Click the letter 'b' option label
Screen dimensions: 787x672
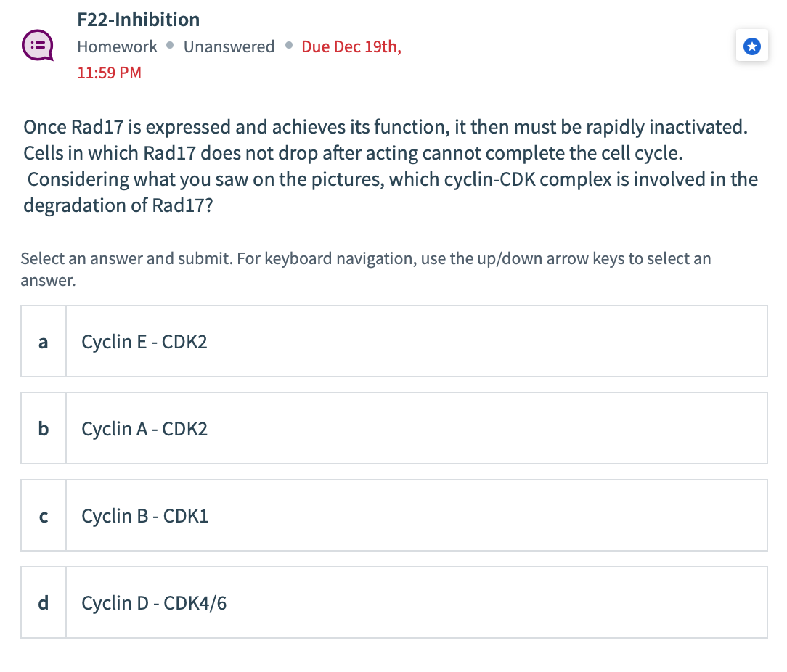[43, 429]
